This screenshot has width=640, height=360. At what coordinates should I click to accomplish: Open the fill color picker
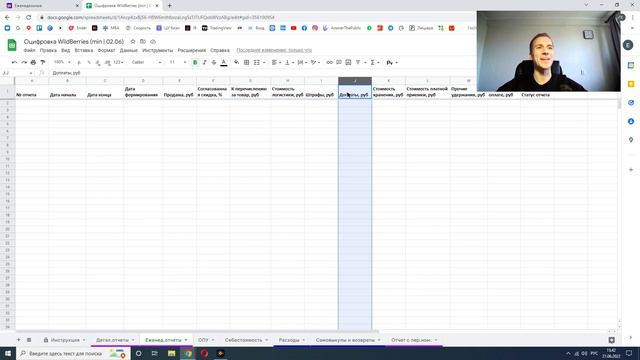coord(236,62)
